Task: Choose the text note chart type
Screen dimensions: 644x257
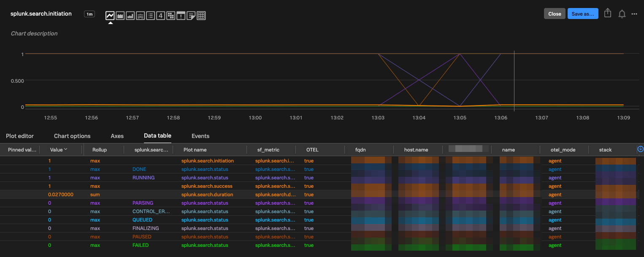Action: point(191,16)
